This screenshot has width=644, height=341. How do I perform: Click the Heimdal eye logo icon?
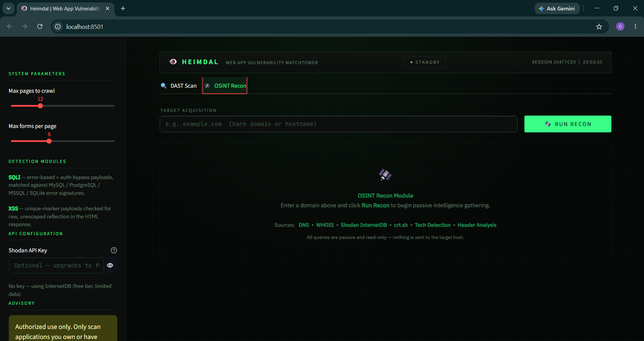point(173,62)
